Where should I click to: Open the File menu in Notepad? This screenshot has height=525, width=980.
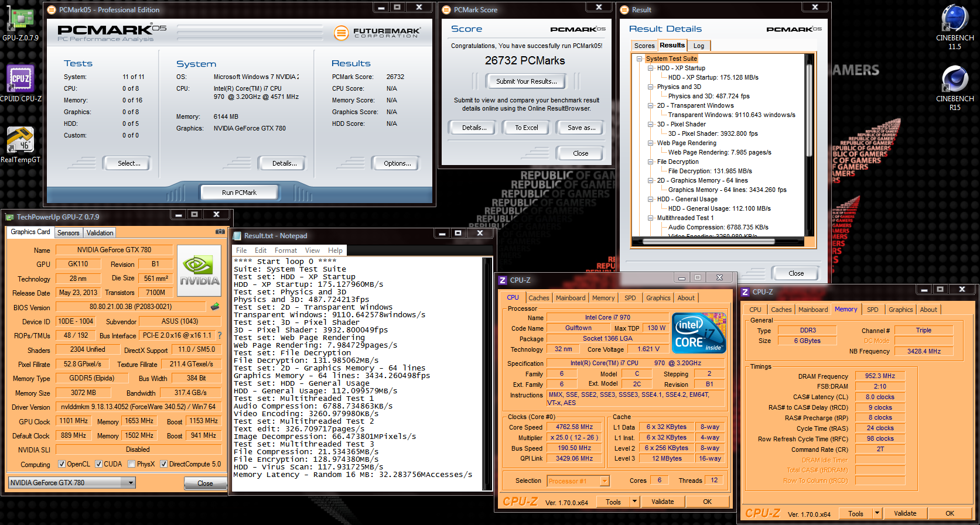click(241, 251)
